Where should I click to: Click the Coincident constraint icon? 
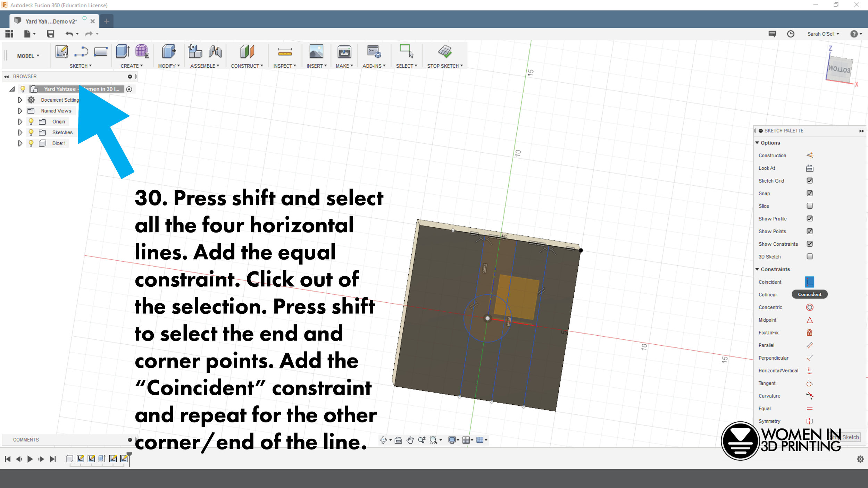810,282
